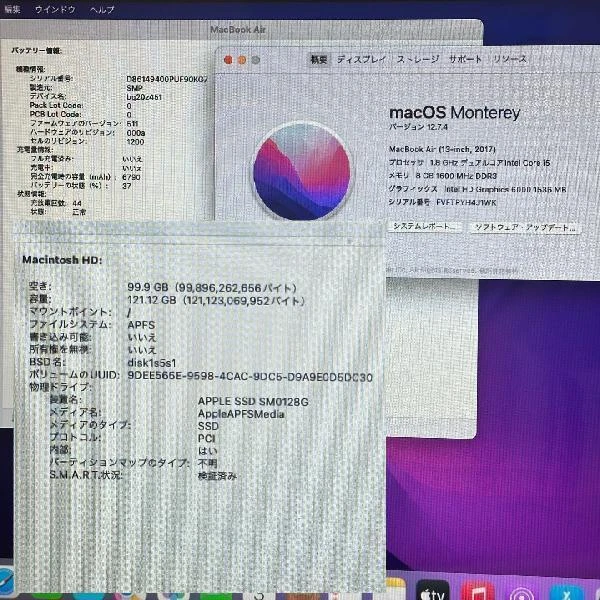Open the Apple TV app in Dock
Viewport: 600px width, 600px height.
(432, 591)
